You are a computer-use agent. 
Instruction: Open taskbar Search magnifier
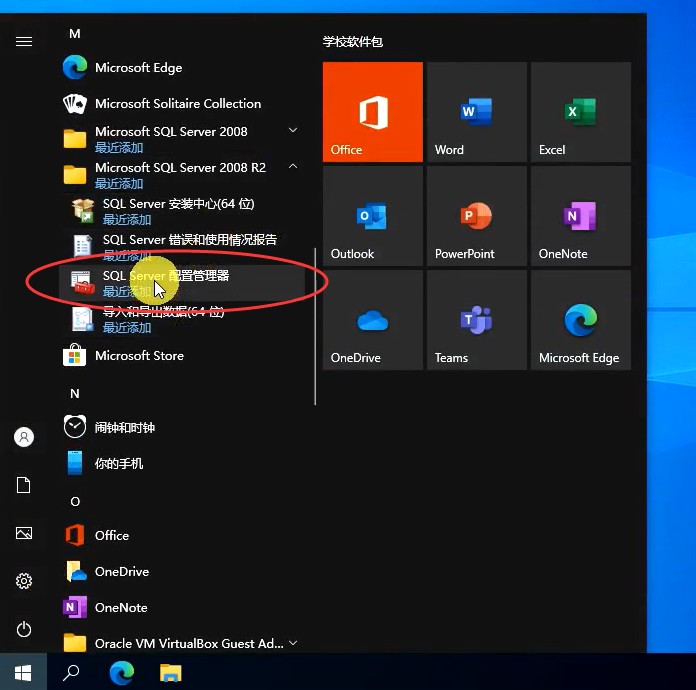pyautogui.click(x=71, y=673)
